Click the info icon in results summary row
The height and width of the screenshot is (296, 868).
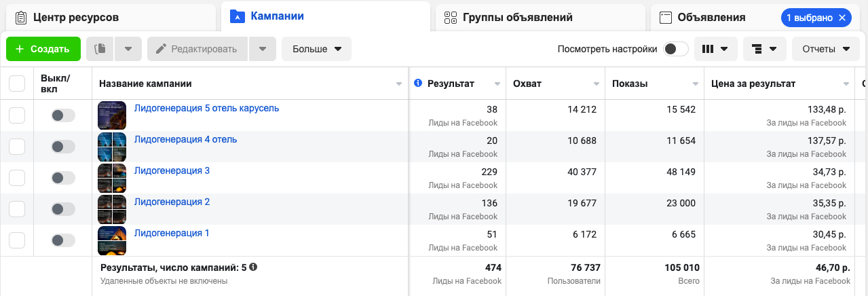tap(253, 267)
